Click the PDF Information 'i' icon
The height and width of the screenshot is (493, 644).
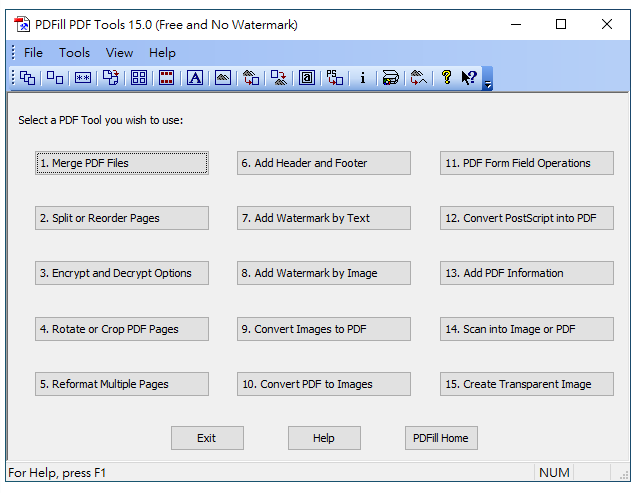click(362, 78)
